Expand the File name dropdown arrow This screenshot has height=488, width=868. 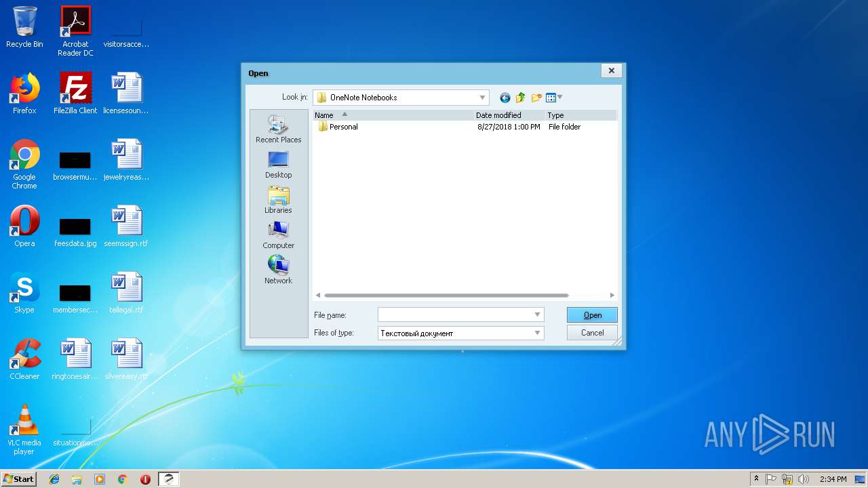point(538,314)
